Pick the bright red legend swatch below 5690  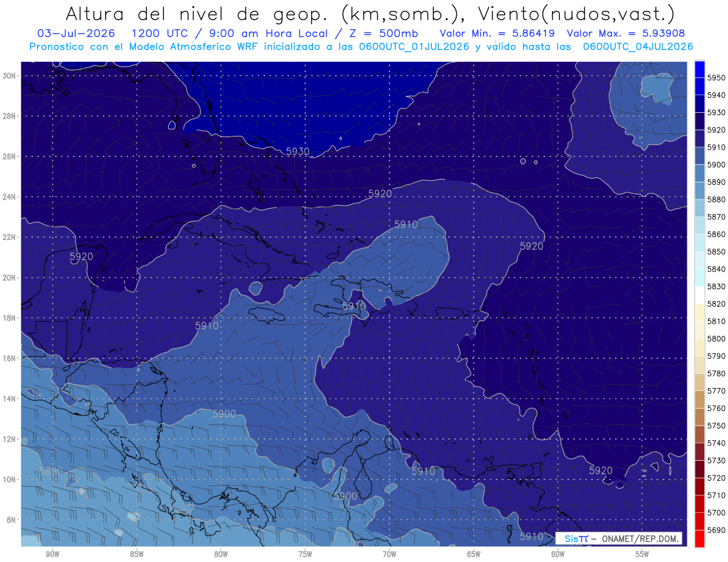(x=699, y=538)
